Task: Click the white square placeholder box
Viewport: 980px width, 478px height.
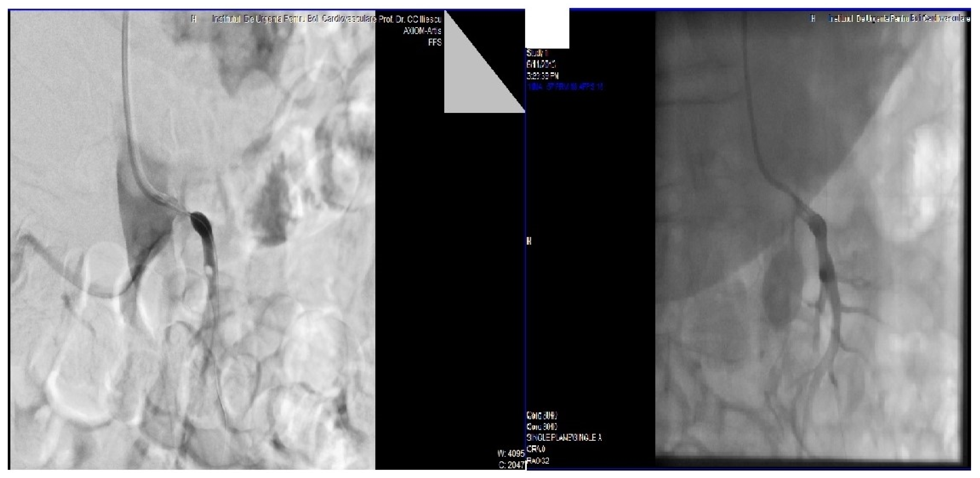Action: (547, 29)
